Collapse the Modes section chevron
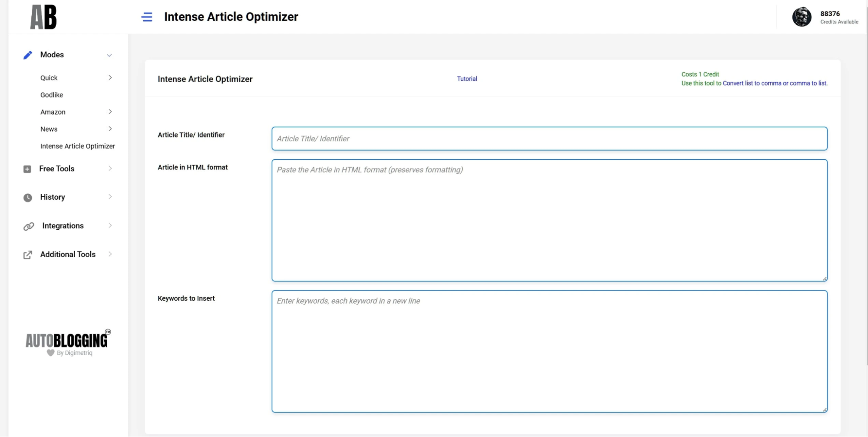868x437 pixels. coord(109,55)
